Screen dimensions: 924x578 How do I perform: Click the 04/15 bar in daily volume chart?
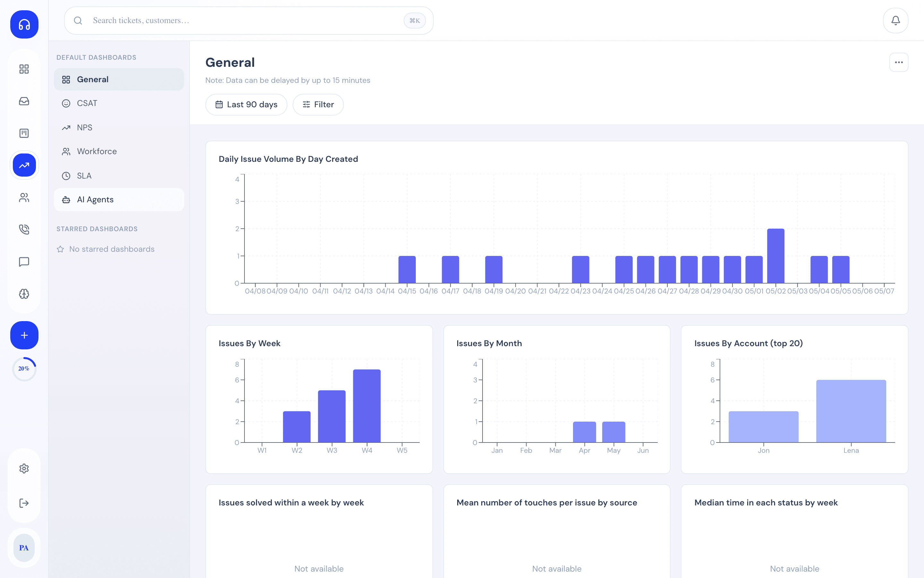[407, 269]
